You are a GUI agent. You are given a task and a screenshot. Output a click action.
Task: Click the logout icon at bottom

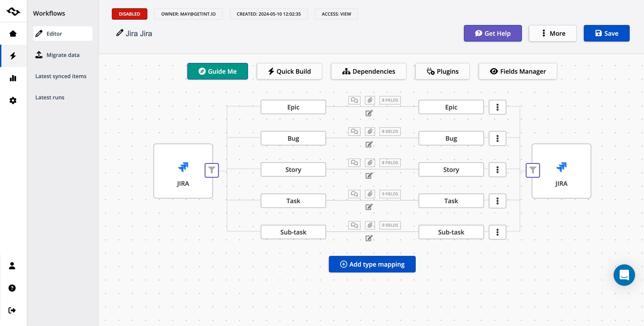pyautogui.click(x=12, y=310)
